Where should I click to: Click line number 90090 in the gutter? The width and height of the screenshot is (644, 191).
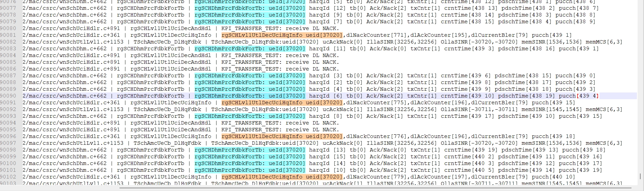pos(8,96)
